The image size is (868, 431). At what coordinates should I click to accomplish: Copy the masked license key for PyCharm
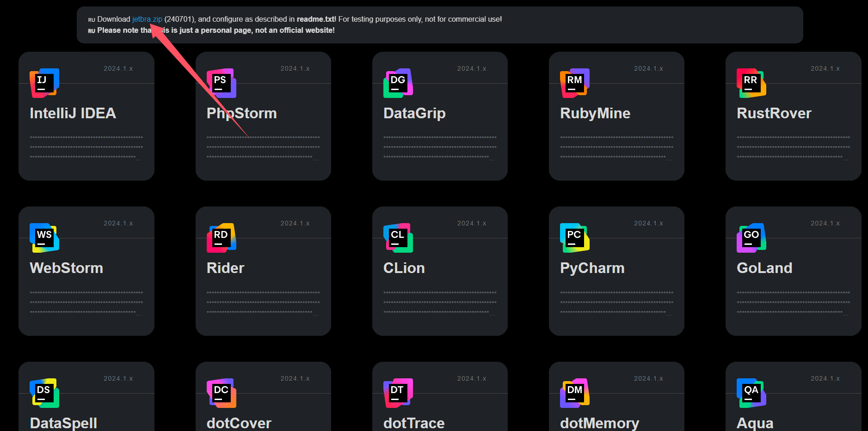click(x=616, y=303)
